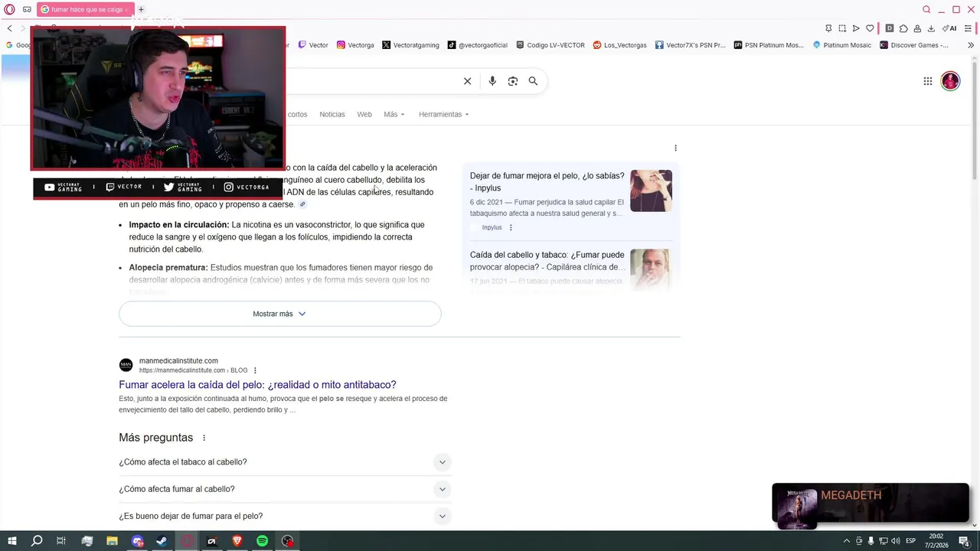
Task: Open Google account profile avatar
Action: [950, 81]
